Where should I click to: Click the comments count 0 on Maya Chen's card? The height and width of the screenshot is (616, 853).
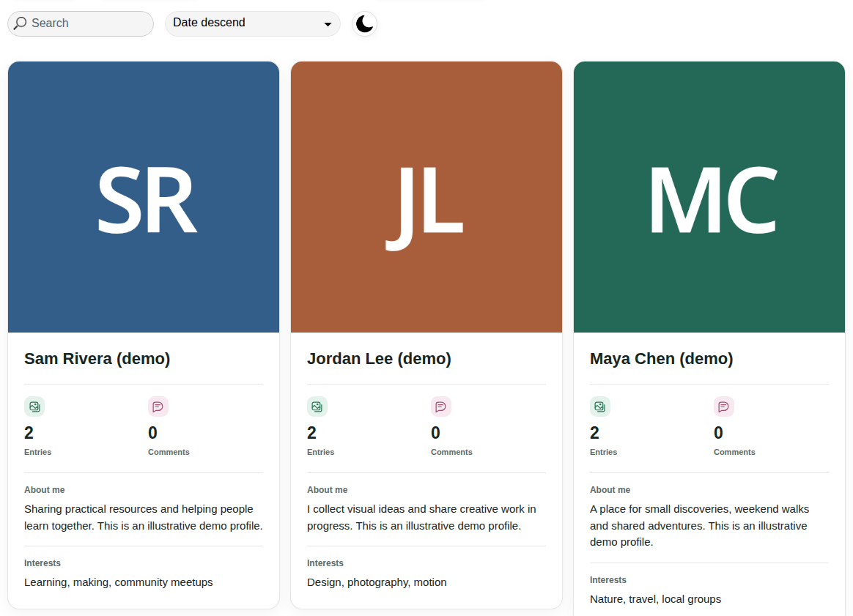pos(719,433)
